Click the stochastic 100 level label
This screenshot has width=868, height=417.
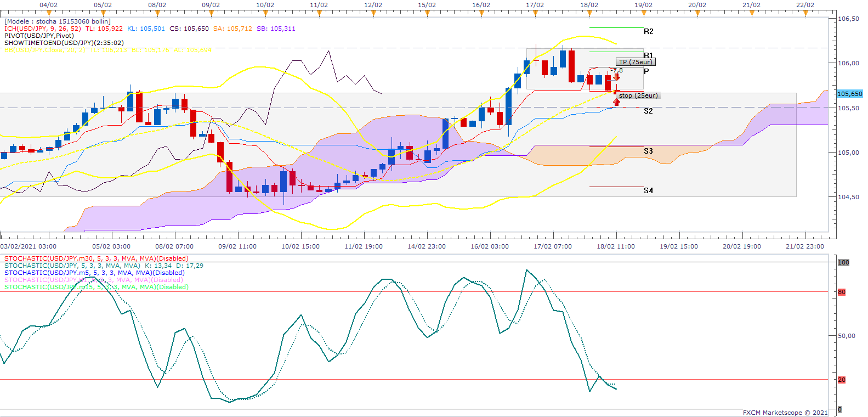pos(843,262)
